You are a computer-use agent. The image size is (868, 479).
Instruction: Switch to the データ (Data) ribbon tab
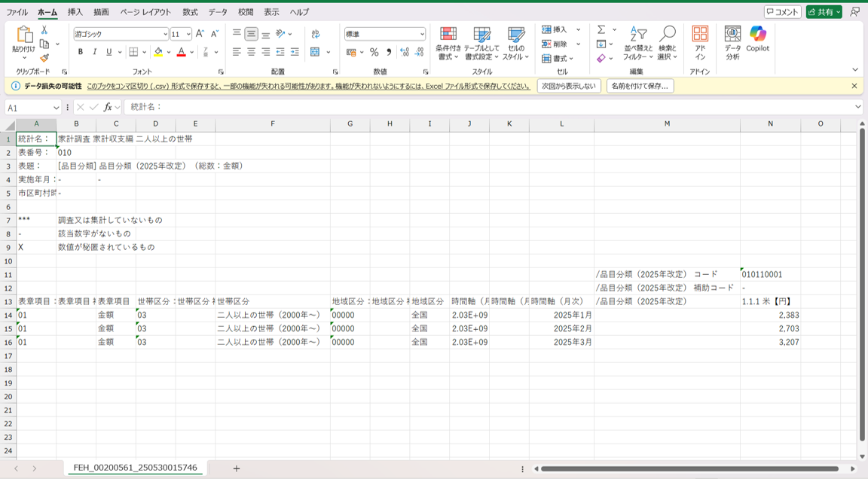(218, 12)
